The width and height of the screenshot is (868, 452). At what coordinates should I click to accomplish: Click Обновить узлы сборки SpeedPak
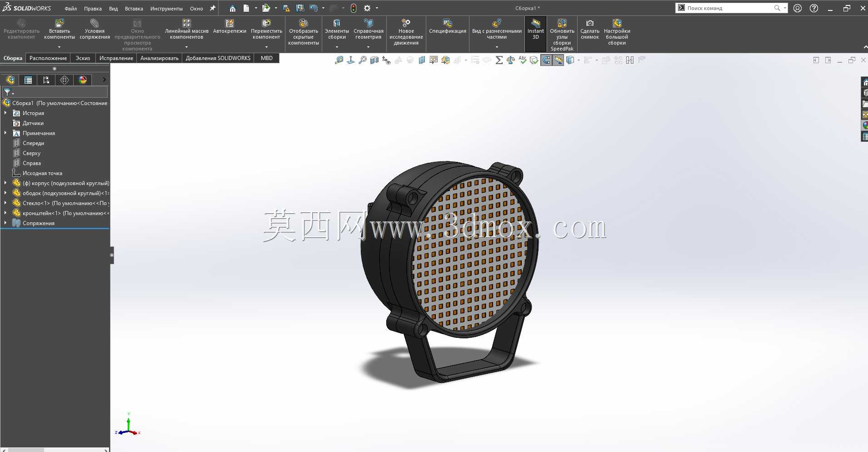(x=562, y=35)
